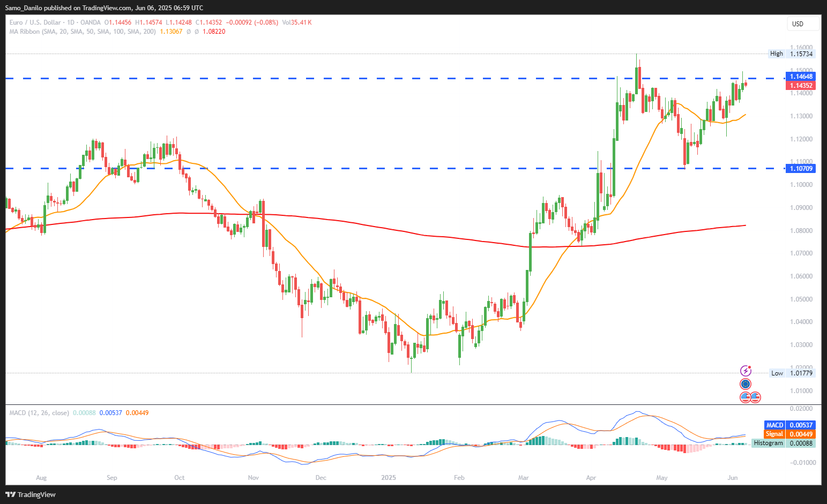Click the Histogram value label 0.00088

tap(801, 443)
